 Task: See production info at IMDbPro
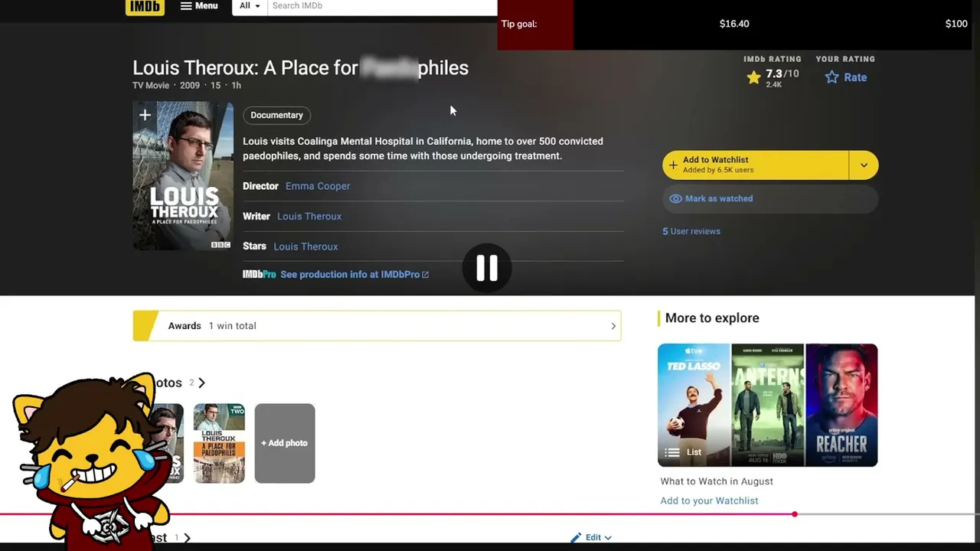(x=354, y=275)
